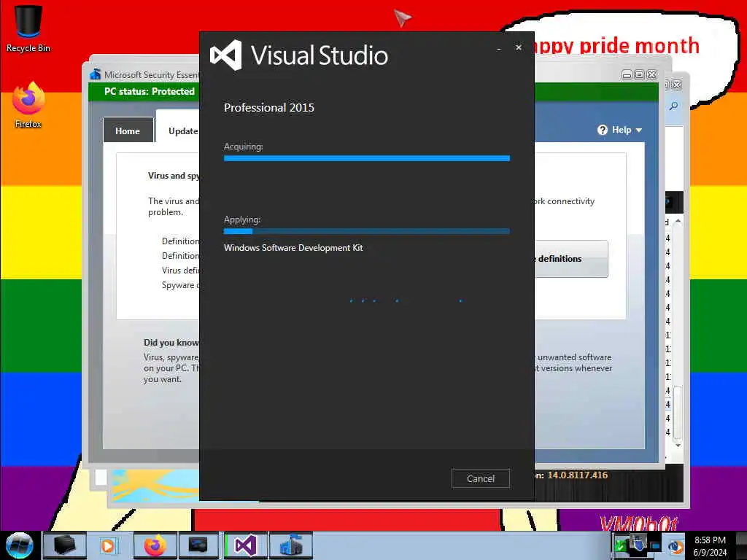Click the Applying progress bar
The height and width of the screenshot is (560, 747).
point(367,231)
